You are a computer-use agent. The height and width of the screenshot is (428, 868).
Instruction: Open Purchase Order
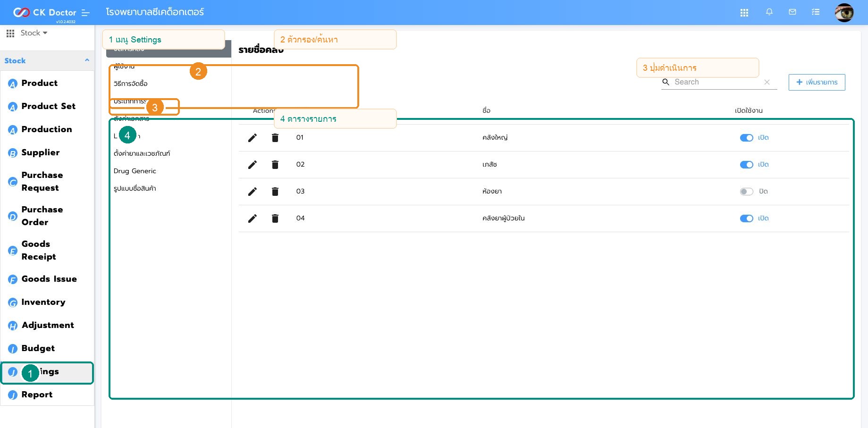(x=42, y=216)
